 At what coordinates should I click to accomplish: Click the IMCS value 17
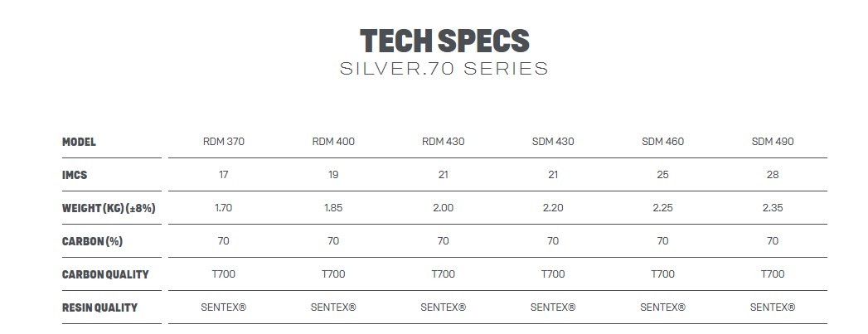click(224, 175)
